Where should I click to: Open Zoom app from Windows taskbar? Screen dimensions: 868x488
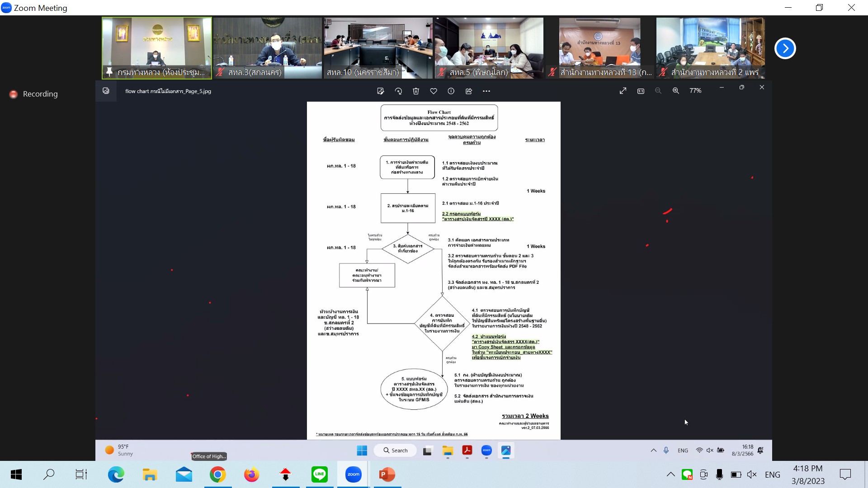tap(354, 474)
